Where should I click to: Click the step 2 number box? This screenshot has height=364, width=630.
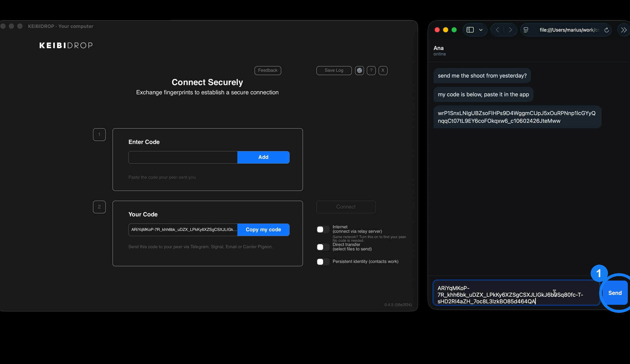click(x=99, y=207)
